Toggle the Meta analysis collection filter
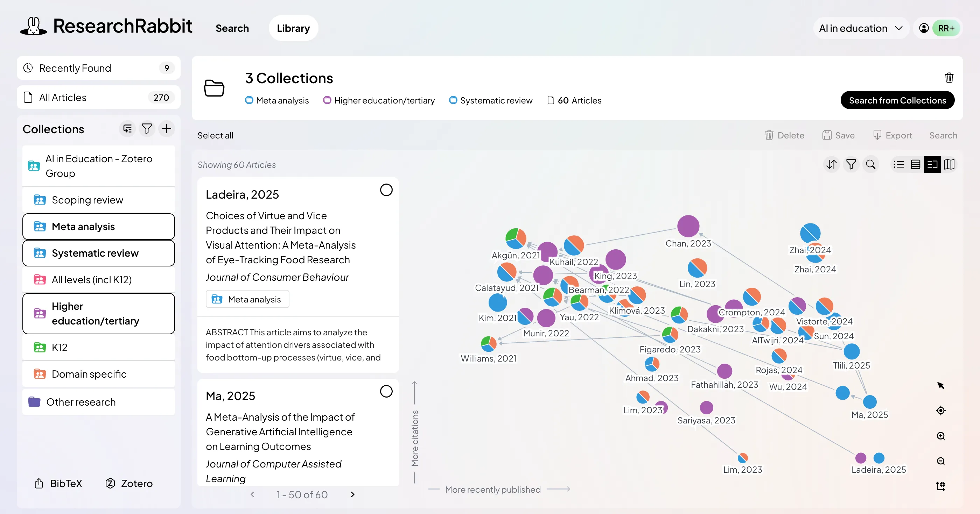The width and height of the screenshot is (980, 514). point(99,226)
